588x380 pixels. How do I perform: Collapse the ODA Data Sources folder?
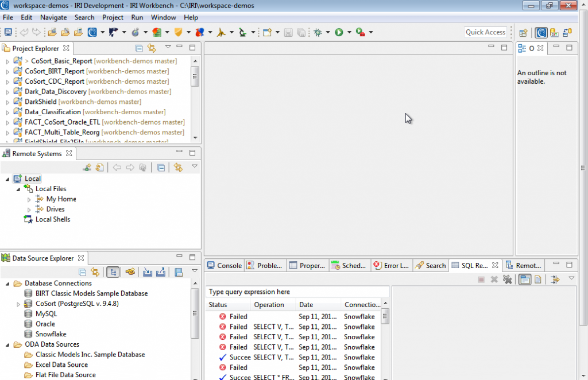tap(7, 345)
